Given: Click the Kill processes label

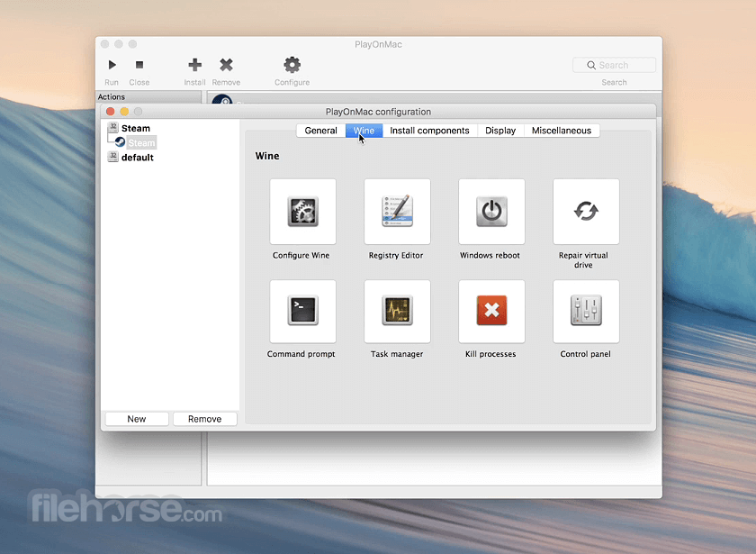Looking at the screenshot, I should 490,354.
